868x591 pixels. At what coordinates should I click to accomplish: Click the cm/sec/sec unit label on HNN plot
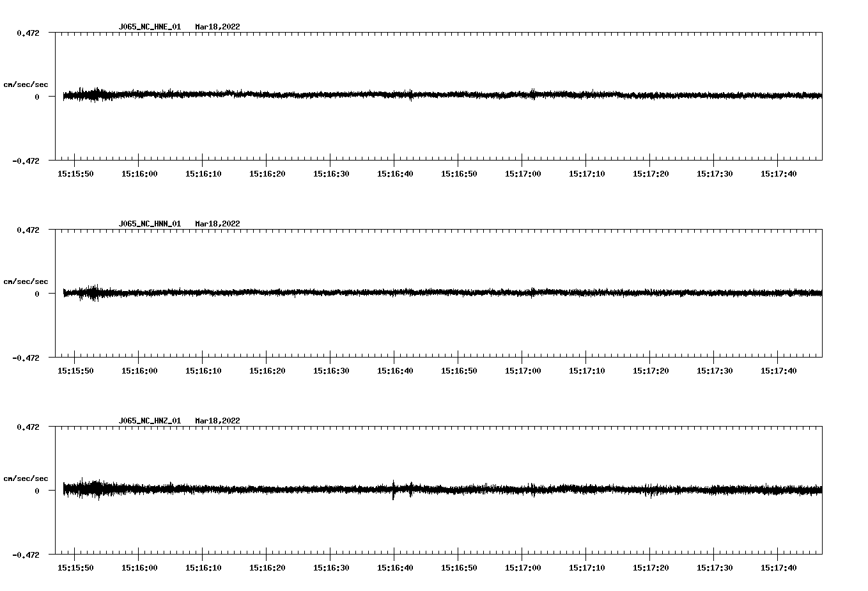click(x=26, y=281)
